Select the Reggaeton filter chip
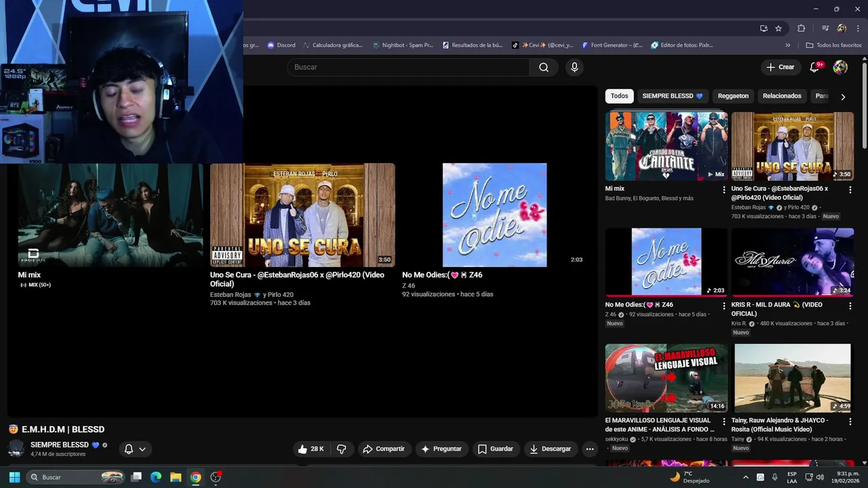This screenshot has height=488, width=868. (x=733, y=96)
